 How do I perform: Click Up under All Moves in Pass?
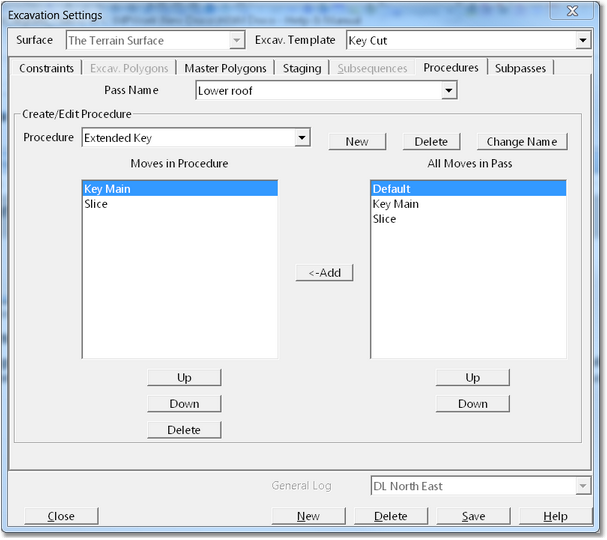click(473, 377)
